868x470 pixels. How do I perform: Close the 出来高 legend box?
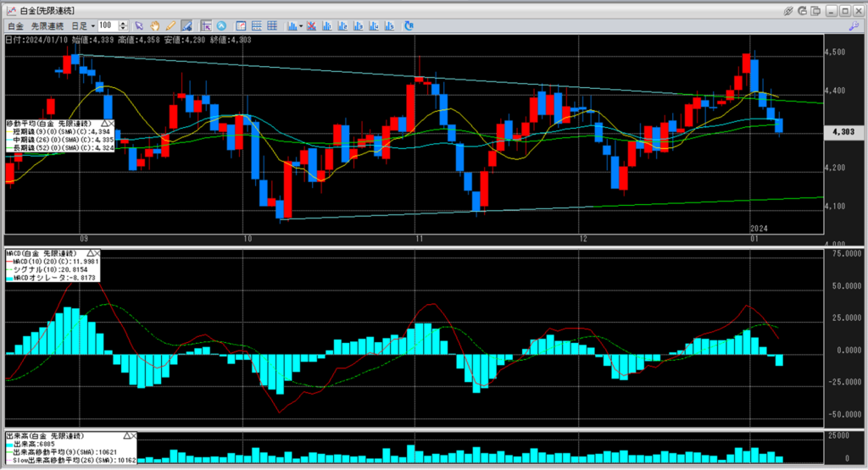pyautogui.click(x=133, y=436)
